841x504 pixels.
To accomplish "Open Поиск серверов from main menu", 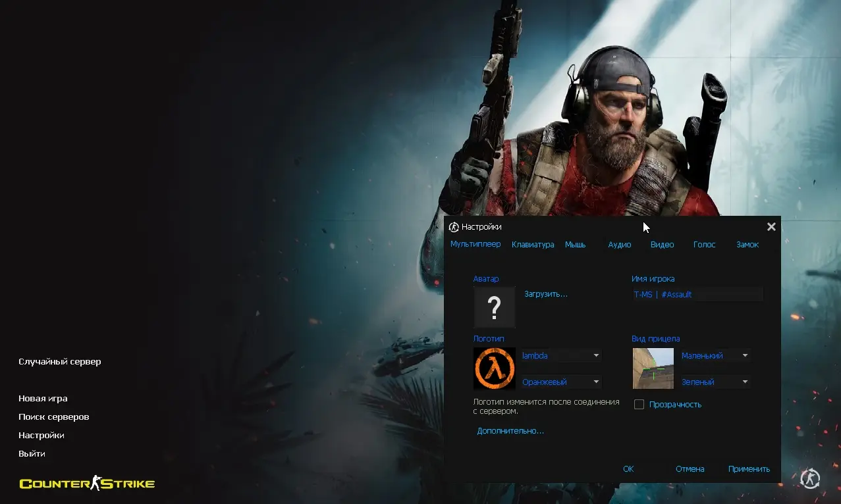I will click(54, 417).
